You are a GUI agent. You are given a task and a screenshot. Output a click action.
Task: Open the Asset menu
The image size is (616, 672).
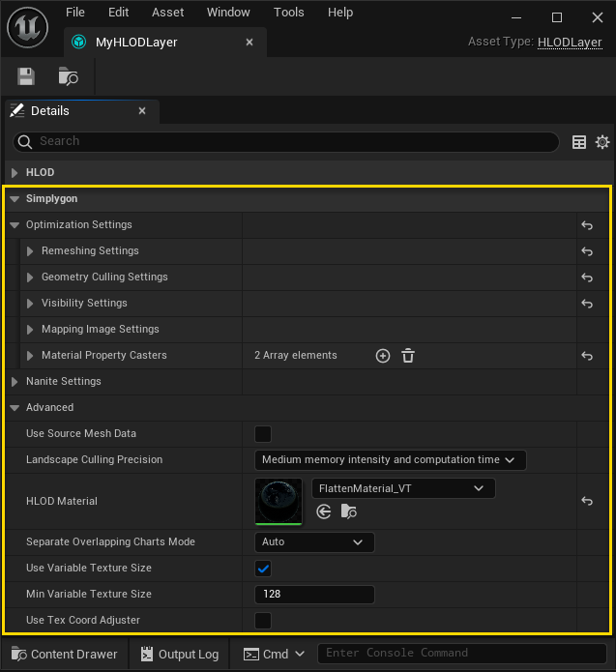pyautogui.click(x=167, y=13)
